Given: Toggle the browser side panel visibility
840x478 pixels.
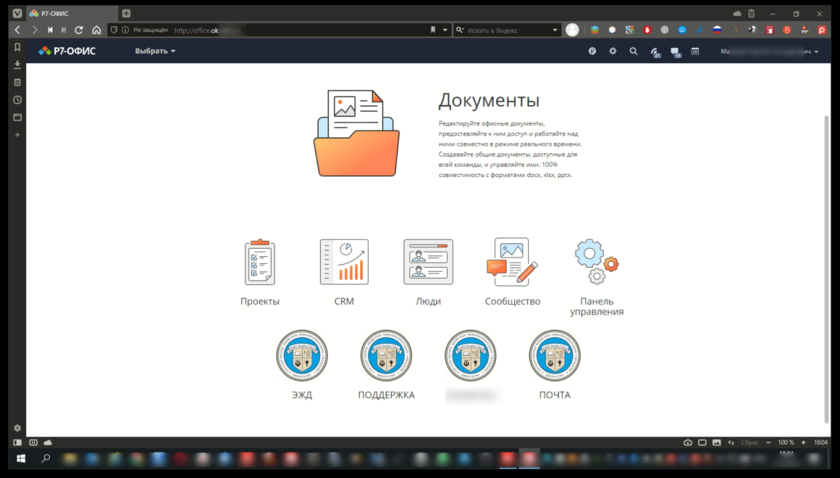Looking at the screenshot, I should pyautogui.click(x=17, y=442).
